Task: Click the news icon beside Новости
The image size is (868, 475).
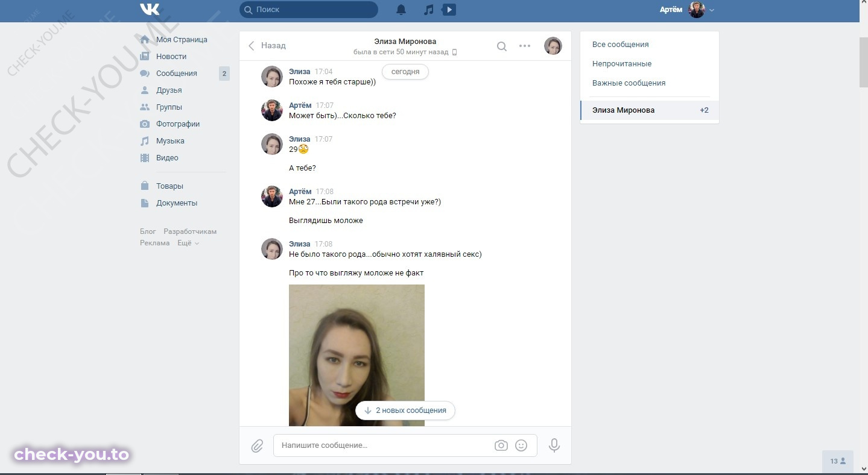Action: [145, 57]
